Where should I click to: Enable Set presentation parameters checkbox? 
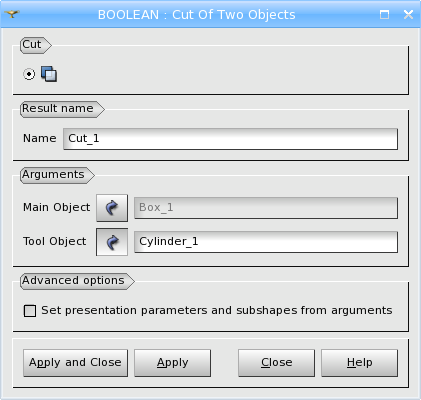(30, 311)
